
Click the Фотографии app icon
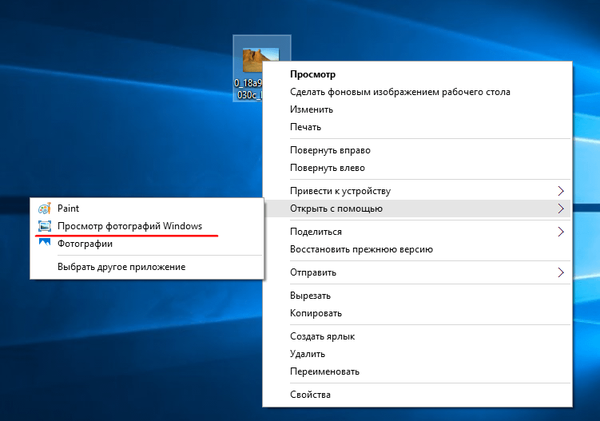click(44, 242)
